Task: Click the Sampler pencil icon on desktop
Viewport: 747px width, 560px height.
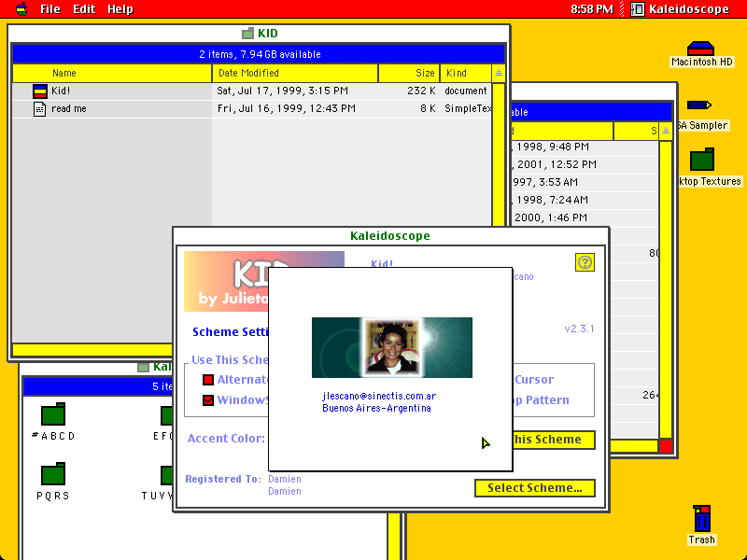Action: pyautogui.click(x=698, y=105)
